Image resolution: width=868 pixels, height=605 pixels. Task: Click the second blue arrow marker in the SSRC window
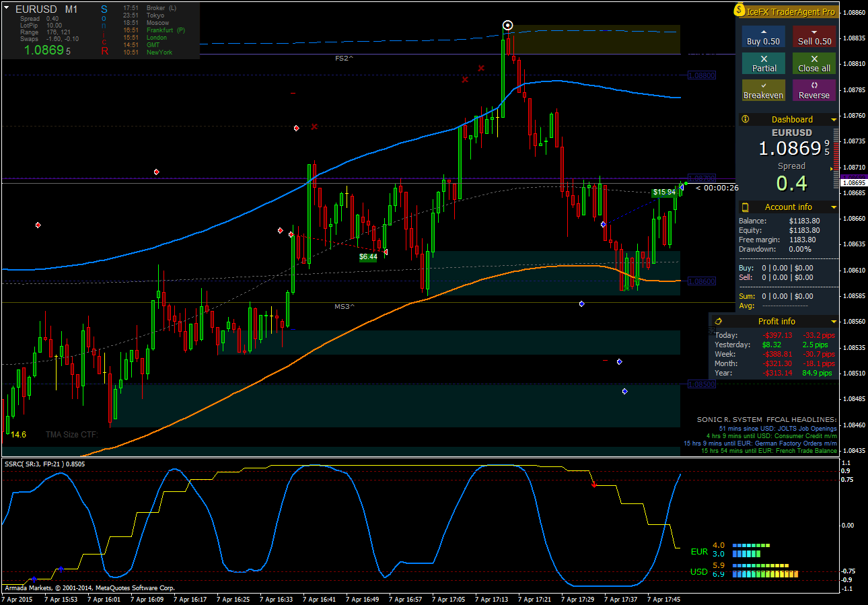pyautogui.click(x=61, y=569)
